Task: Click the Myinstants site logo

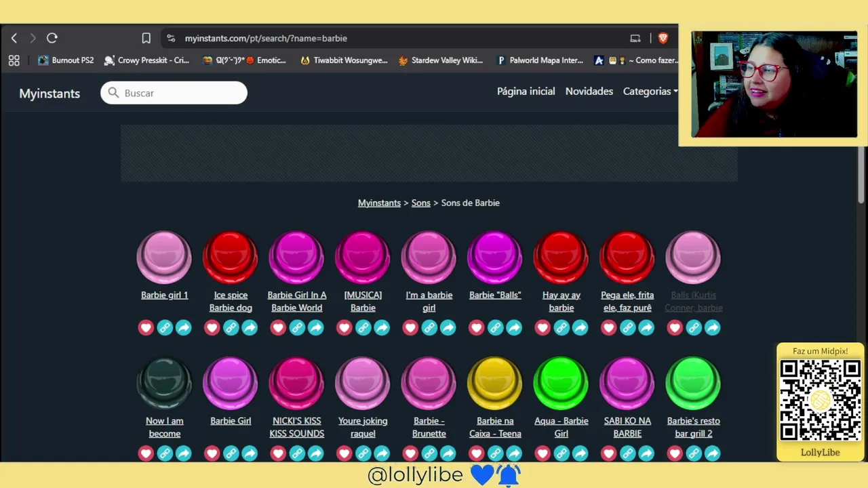Action: [50, 94]
